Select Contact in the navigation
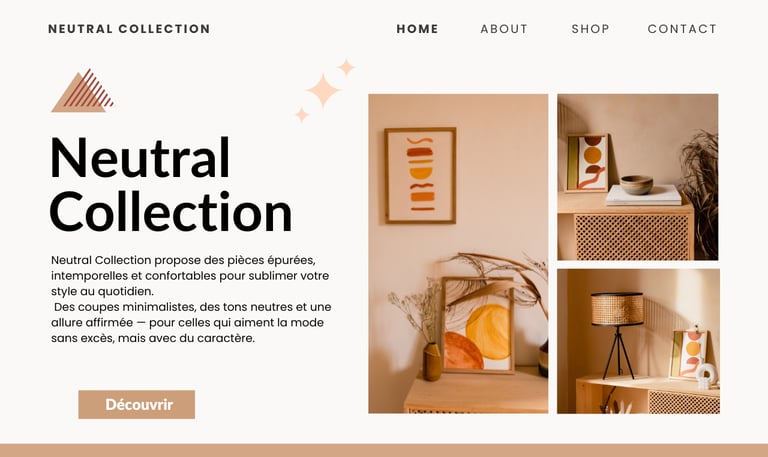This screenshot has width=768, height=457. (682, 29)
